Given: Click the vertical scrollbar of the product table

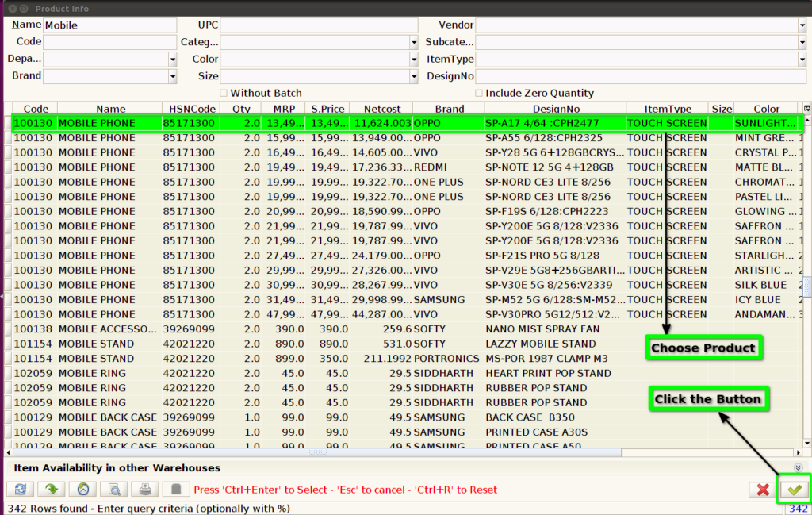Looking at the screenshot, I should pyautogui.click(x=806, y=280).
